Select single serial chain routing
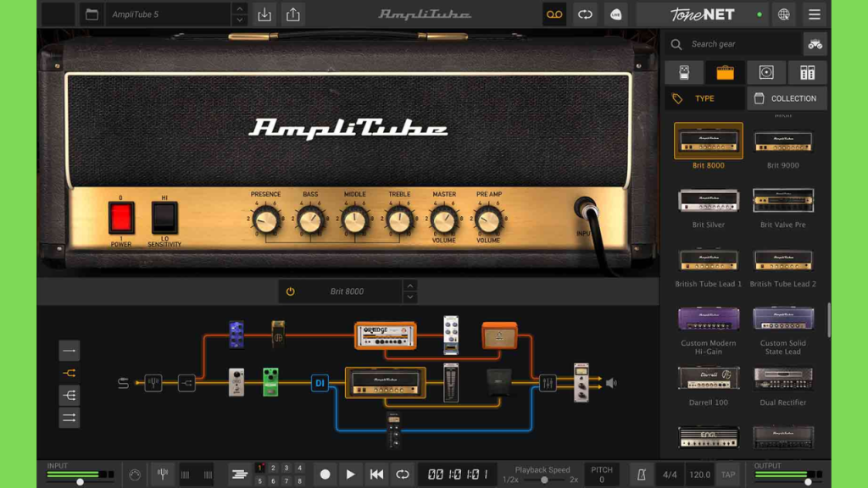This screenshot has width=868, height=488. pos(70,351)
